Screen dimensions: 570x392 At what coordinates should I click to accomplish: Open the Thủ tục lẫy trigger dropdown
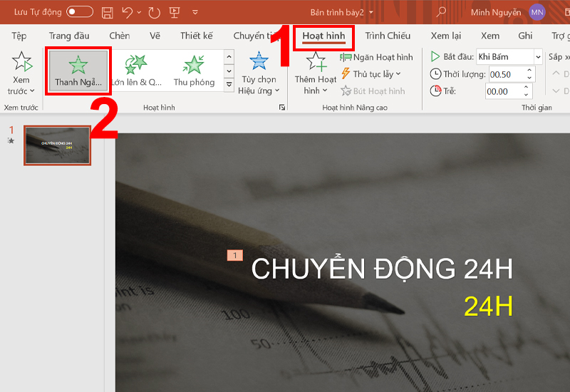pos(370,74)
